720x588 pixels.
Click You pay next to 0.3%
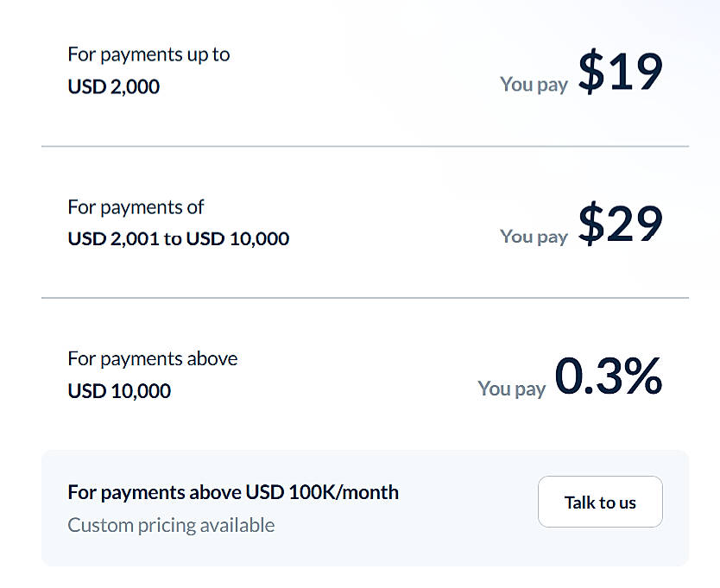point(511,389)
